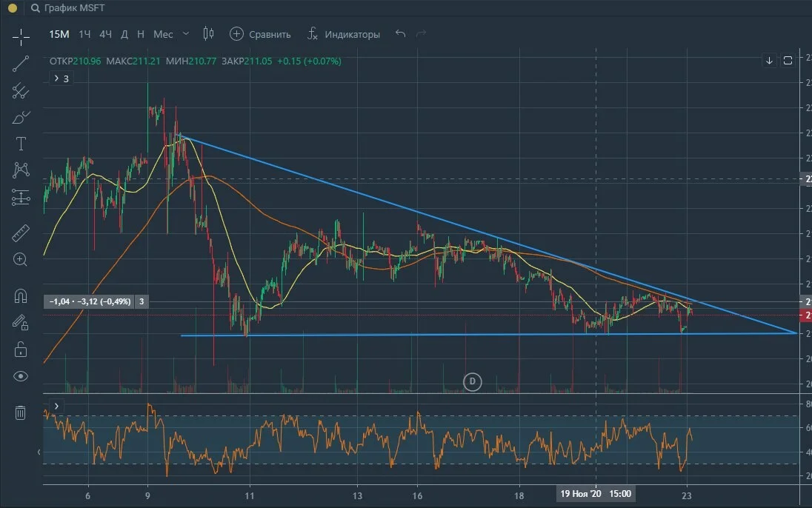
Task: Change the candlestick chart style
Action: pyautogui.click(x=208, y=33)
